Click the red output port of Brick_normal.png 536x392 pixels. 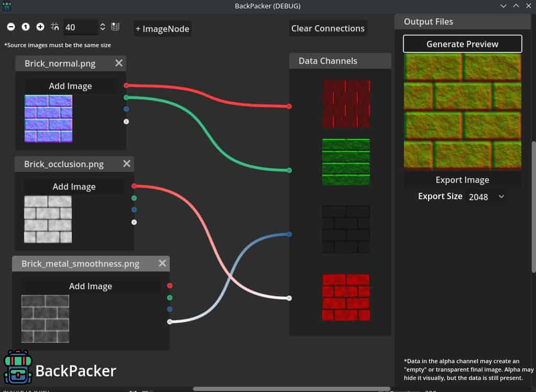point(126,85)
